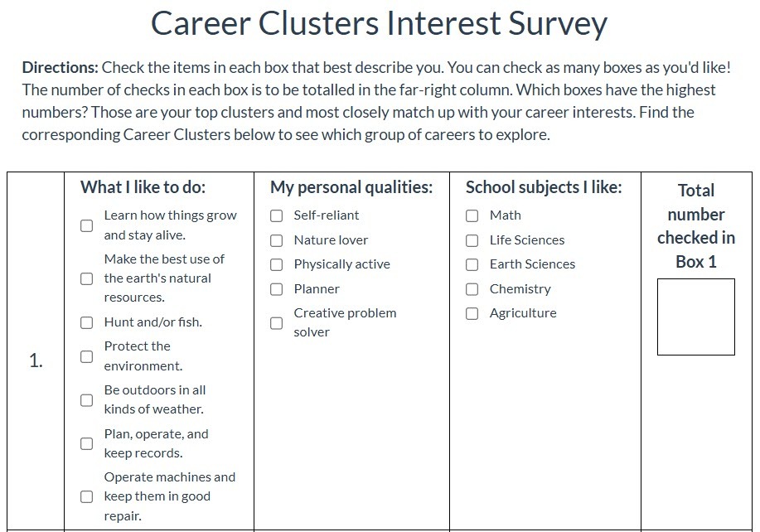Check 'Operate machines and keep them in good repair'
Image resolution: width=760 pixels, height=532 pixels.
(x=86, y=496)
